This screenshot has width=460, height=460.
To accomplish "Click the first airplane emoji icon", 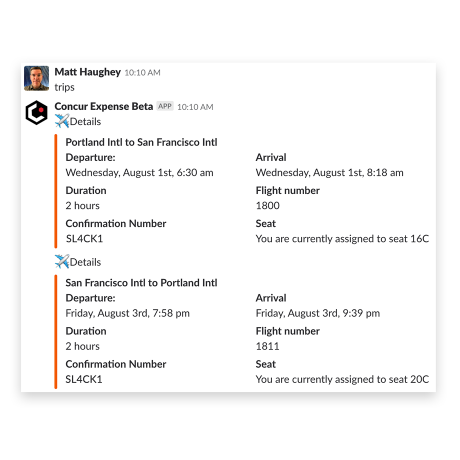I will [62, 121].
